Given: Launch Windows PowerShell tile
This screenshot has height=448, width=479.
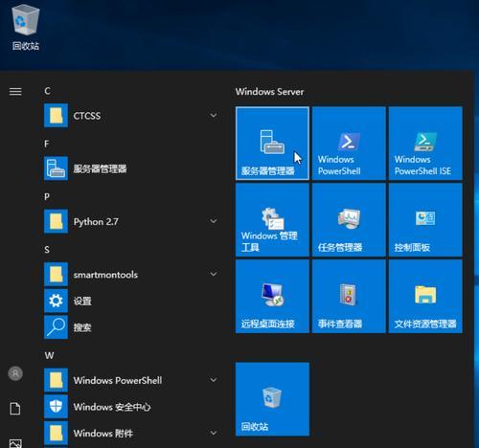Looking at the screenshot, I should (x=349, y=144).
